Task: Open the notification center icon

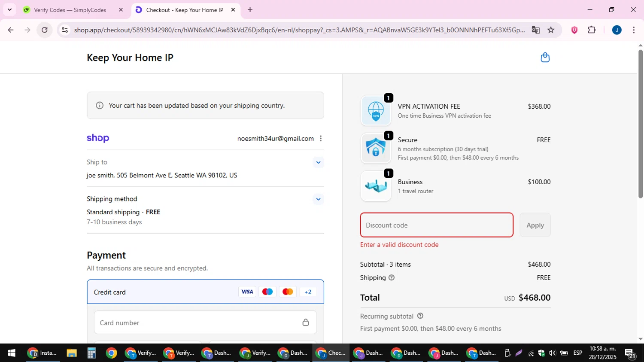Action: [x=630, y=353]
